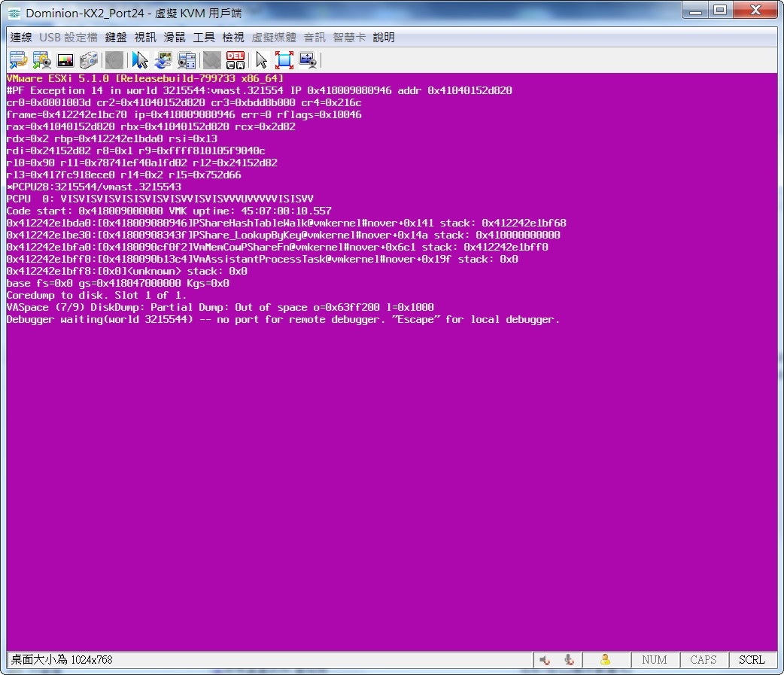Capture a screenshot of the target screen

pos(89,59)
